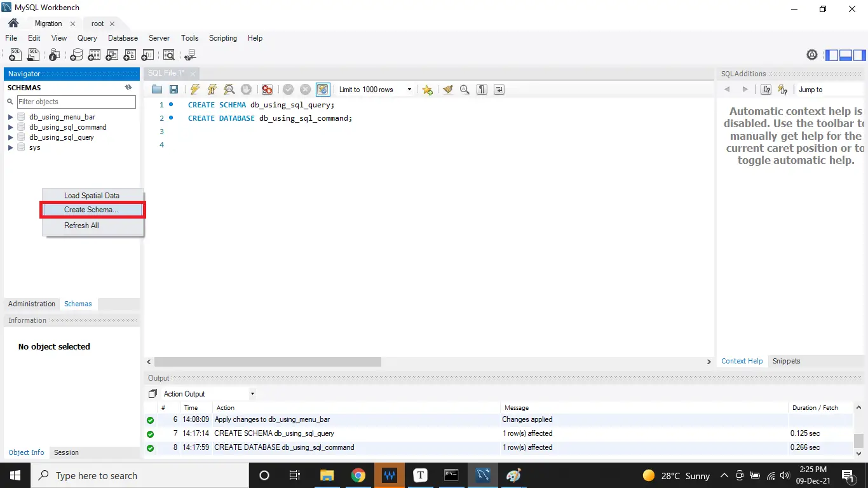Open the Limit to 1000 rows dropdown
The width and height of the screenshot is (868, 488).
(x=375, y=90)
